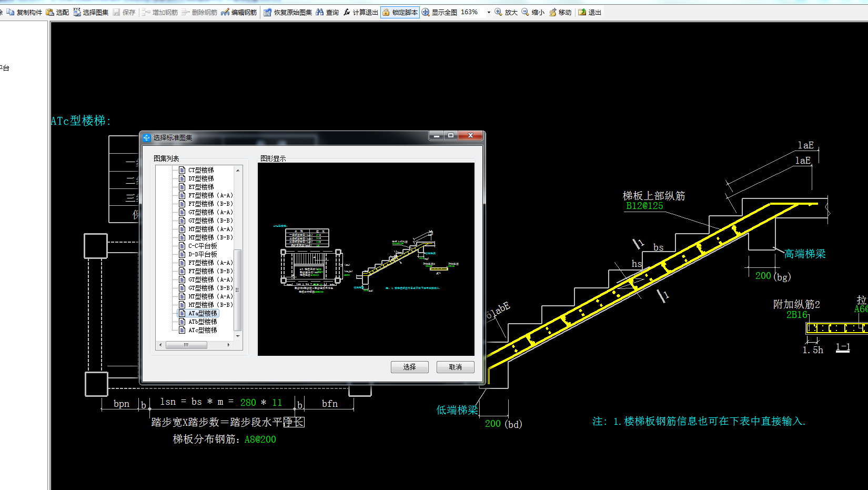Click the 200 (bg) high-end beam value

[763, 276]
